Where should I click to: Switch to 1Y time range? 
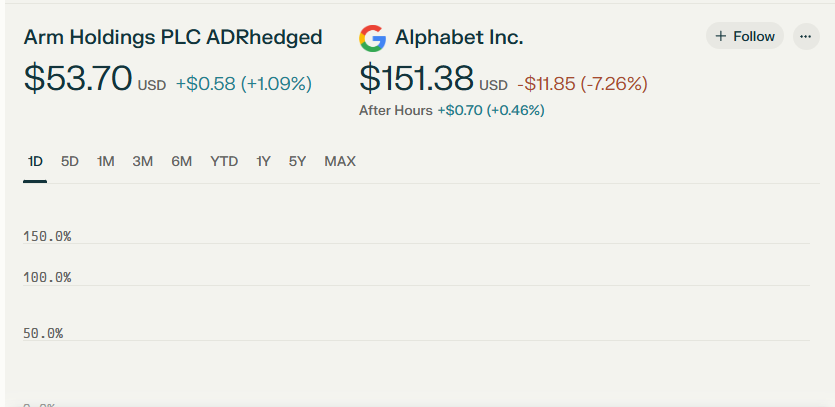[263, 161]
